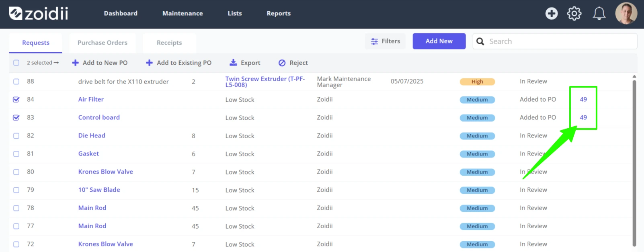The height and width of the screenshot is (252, 644).
Task: Open PO 49 link in Control board row
Action: (x=583, y=117)
